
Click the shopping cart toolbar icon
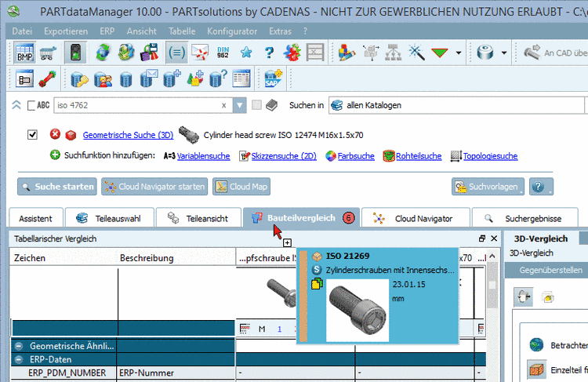point(48,53)
